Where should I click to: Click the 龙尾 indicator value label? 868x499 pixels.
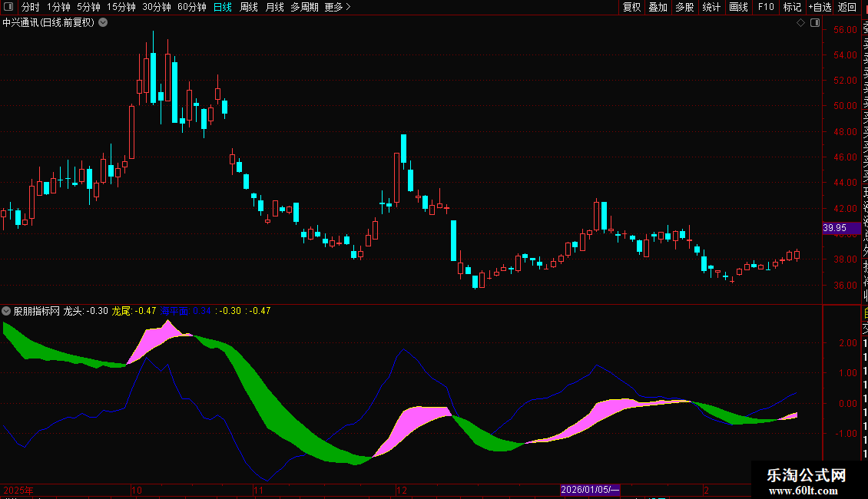134,311
